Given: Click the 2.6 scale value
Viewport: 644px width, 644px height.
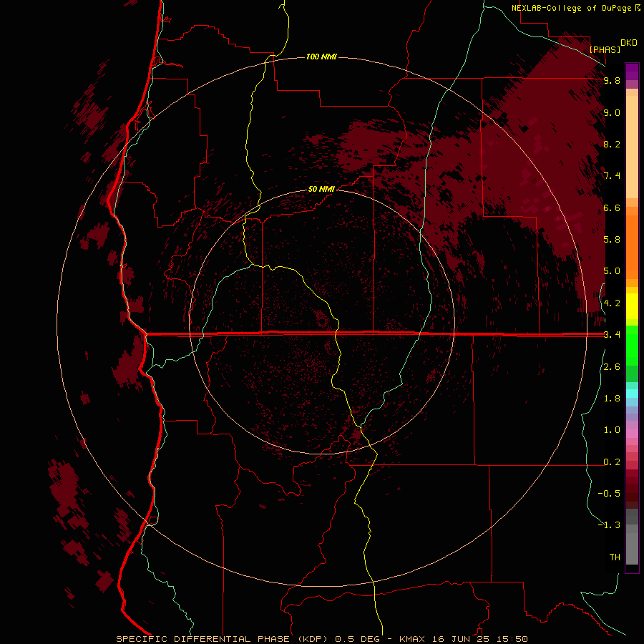Looking at the screenshot, I should (612, 367).
